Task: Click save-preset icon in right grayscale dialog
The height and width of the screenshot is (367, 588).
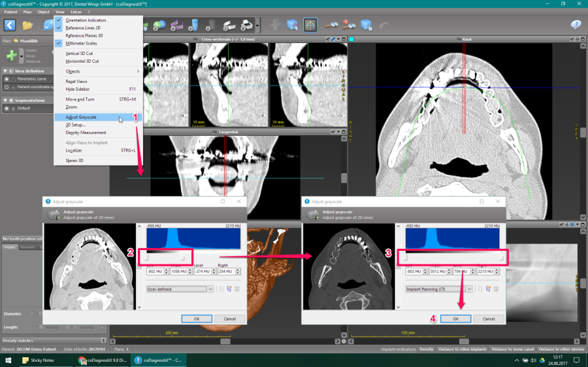Action: pos(488,289)
